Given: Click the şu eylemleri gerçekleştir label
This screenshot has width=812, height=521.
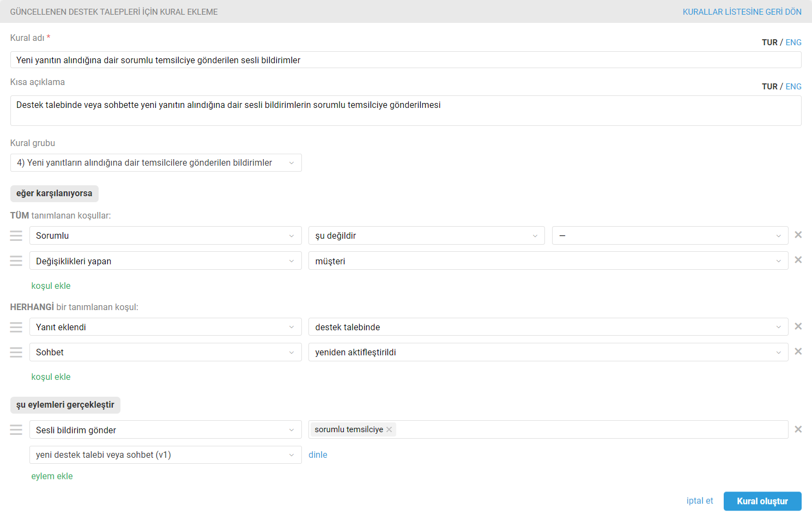Looking at the screenshot, I should click(x=65, y=405).
